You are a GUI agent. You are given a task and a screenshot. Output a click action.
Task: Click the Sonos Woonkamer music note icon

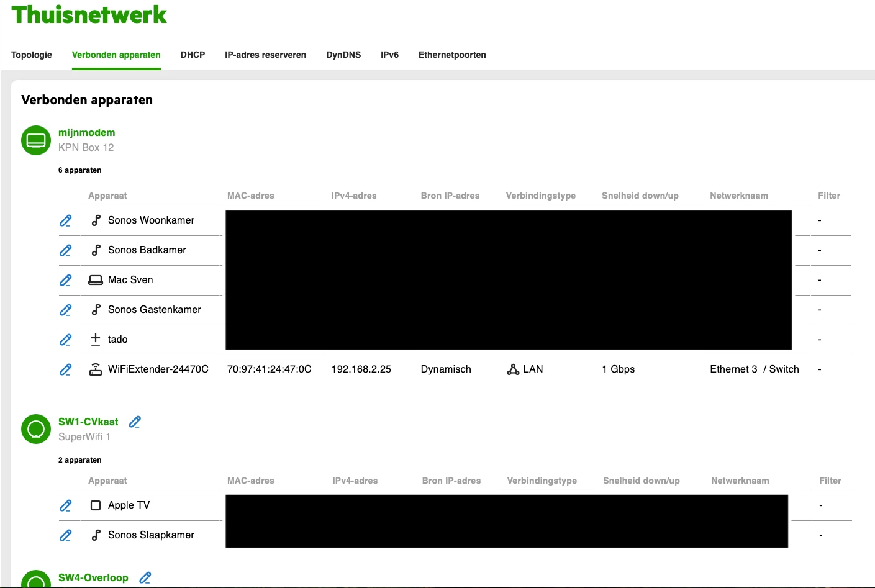coord(96,220)
